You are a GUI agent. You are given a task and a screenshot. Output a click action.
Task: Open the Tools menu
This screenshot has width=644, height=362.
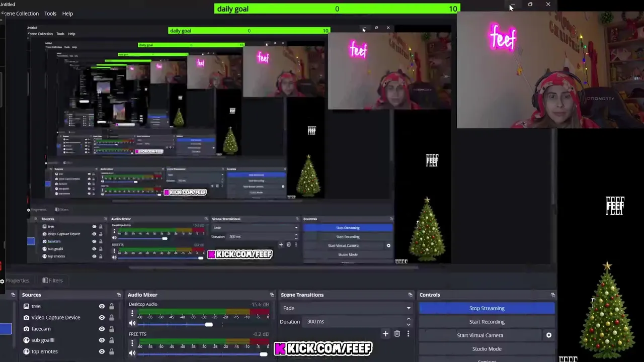[50, 14]
